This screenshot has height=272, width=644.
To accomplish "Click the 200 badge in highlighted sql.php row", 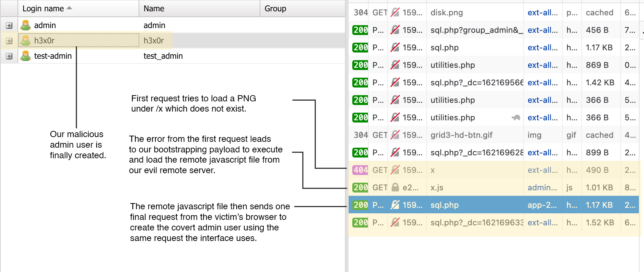I will coord(361,205).
